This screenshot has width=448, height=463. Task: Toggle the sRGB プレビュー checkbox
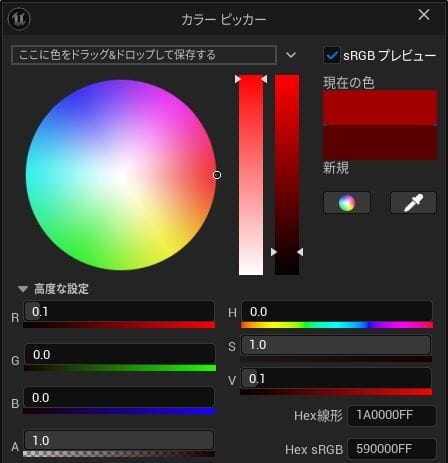[x=331, y=55]
